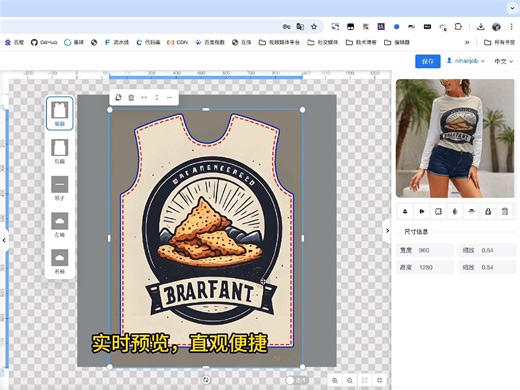
Task: Select the 右袖 right sleeve piece
Action: [59, 261]
